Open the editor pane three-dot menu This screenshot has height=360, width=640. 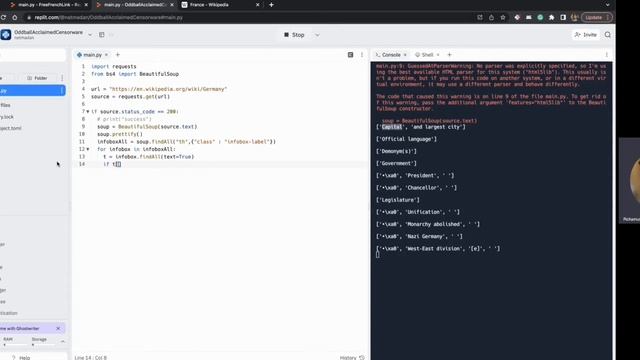click(362, 55)
